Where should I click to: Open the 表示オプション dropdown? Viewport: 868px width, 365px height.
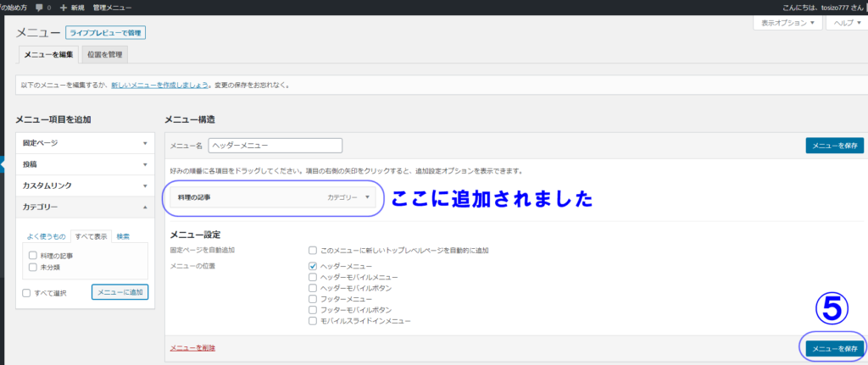click(x=787, y=23)
